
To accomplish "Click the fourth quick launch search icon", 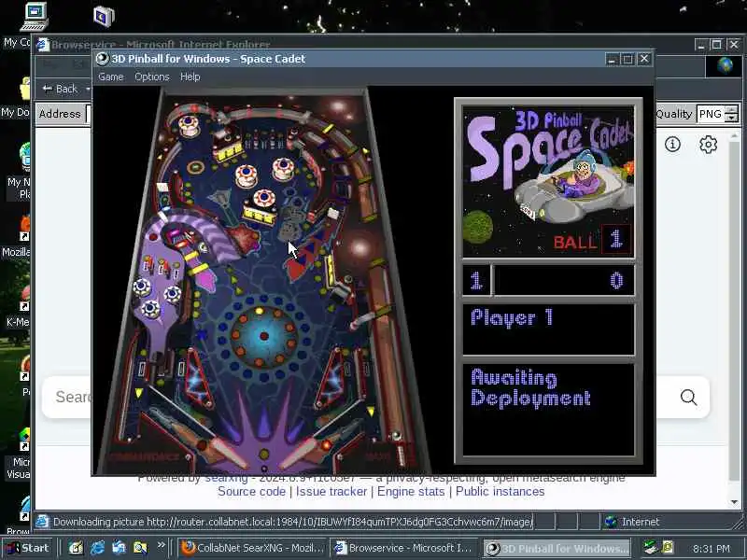I will [140, 548].
